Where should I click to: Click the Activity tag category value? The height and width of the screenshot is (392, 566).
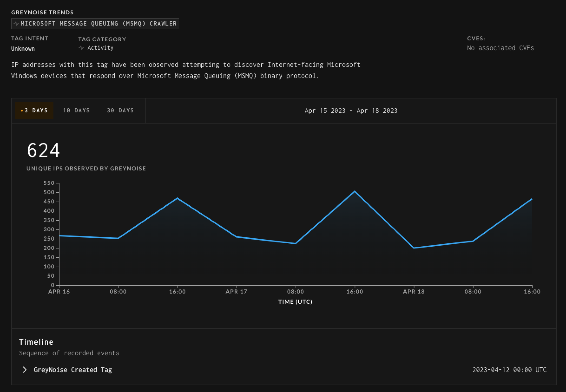(x=101, y=48)
